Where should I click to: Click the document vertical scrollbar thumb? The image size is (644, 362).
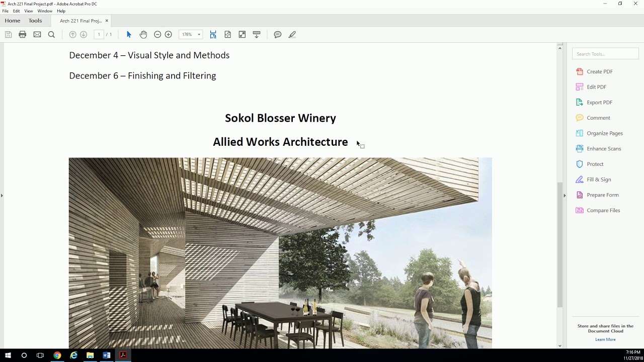pos(560,244)
